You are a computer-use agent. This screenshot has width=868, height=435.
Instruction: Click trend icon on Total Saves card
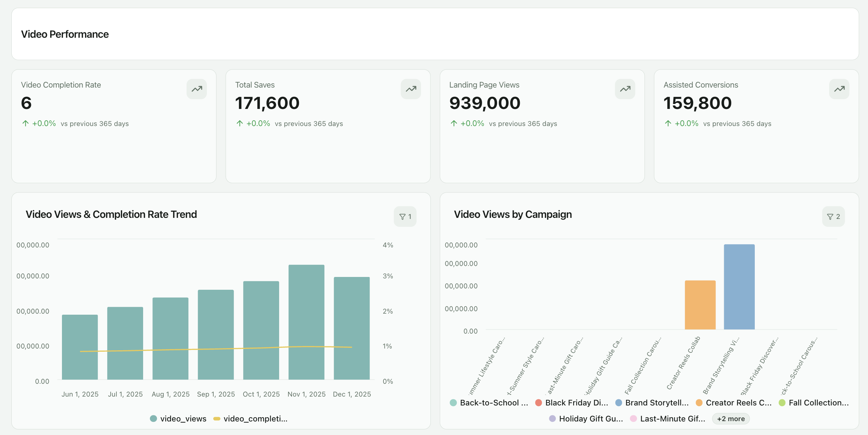click(x=411, y=89)
